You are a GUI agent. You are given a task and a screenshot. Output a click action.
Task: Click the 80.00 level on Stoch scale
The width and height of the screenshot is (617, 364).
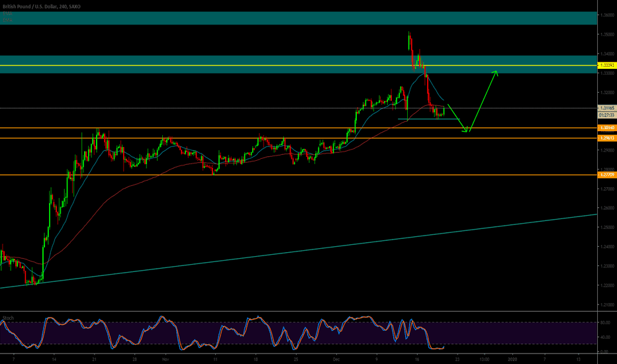(x=604, y=323)
